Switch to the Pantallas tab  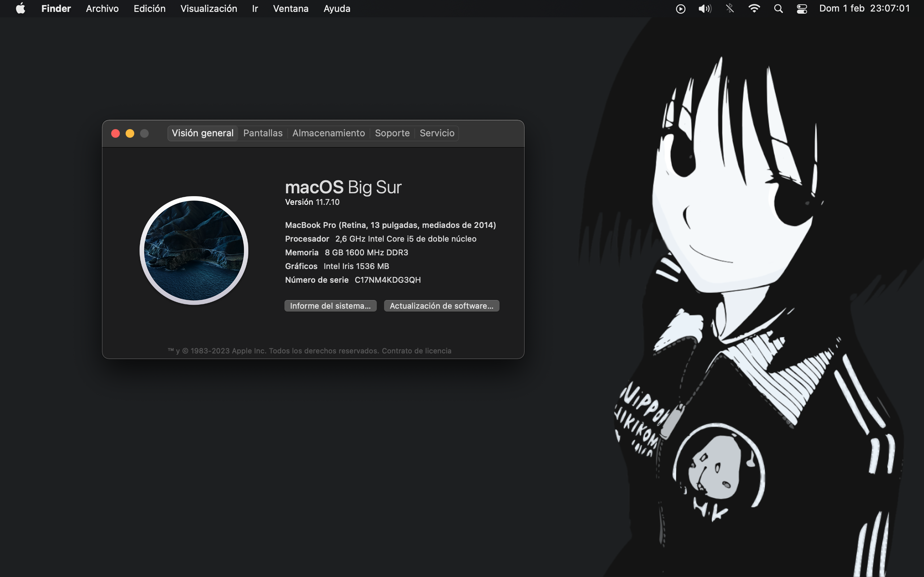[x=263, y=133]
